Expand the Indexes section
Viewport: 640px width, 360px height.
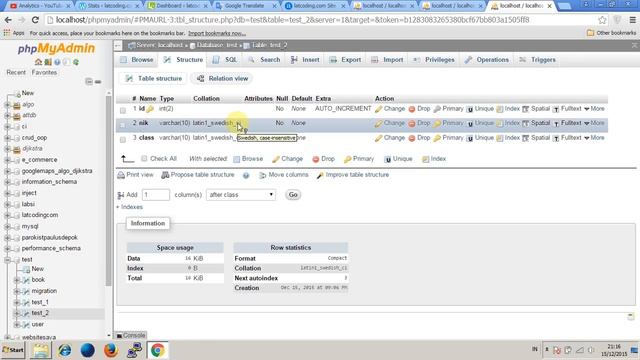coord(129,207)
